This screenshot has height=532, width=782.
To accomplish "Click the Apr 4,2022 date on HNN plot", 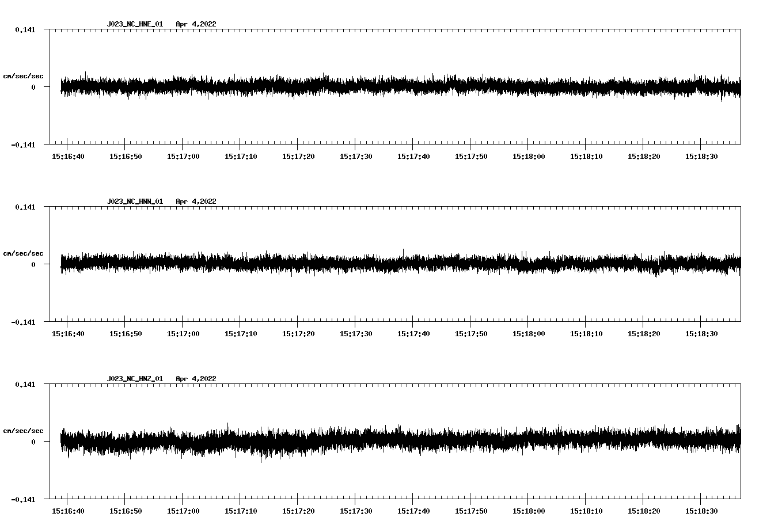I will tap(196, 202).
